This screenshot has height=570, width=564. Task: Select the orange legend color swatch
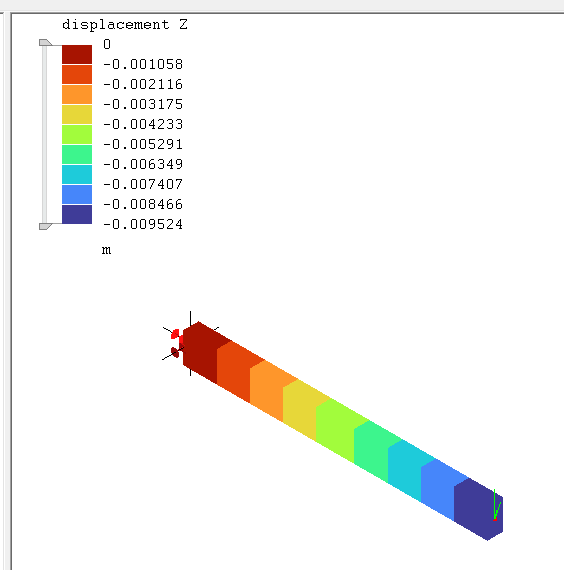[x=77, y=95]
